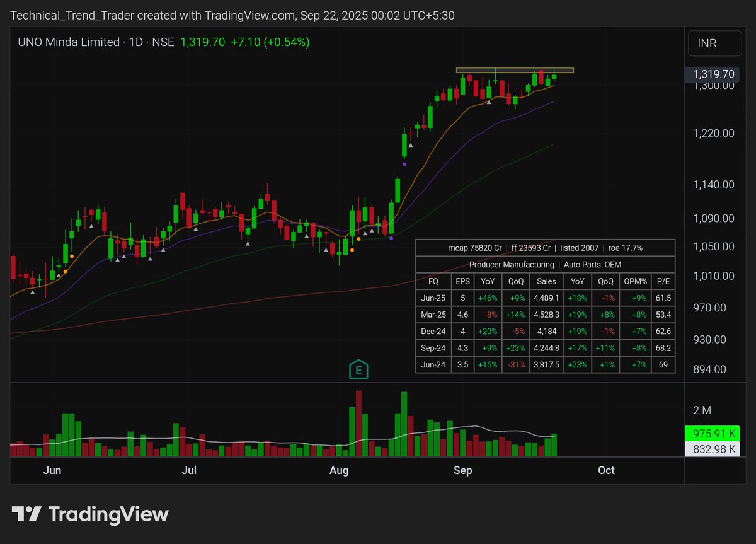Click the 61.5 P/E value

click(x=663, y=298)
